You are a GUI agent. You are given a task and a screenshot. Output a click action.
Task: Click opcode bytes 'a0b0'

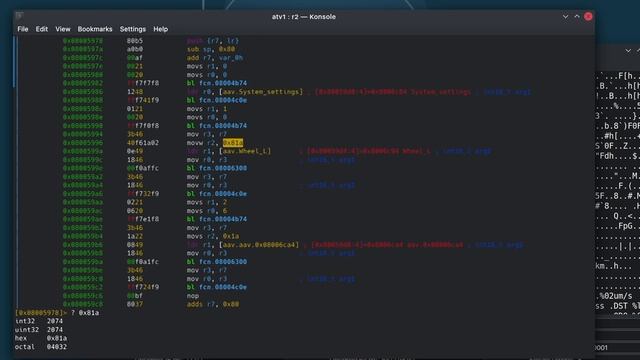coord(135,49)
